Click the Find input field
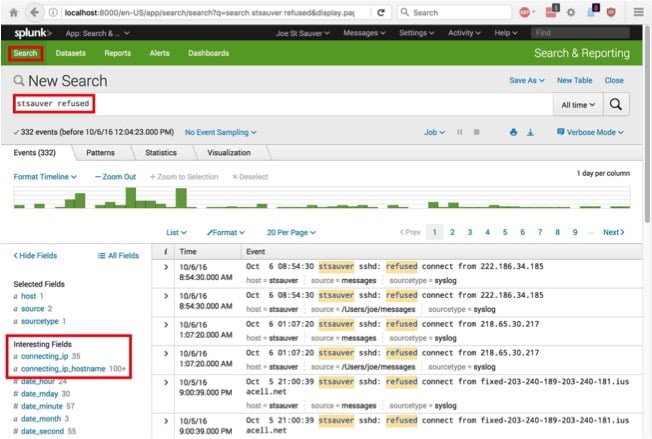Image resolution: width=652 pixels, height=439 pixels. point(580,33)
